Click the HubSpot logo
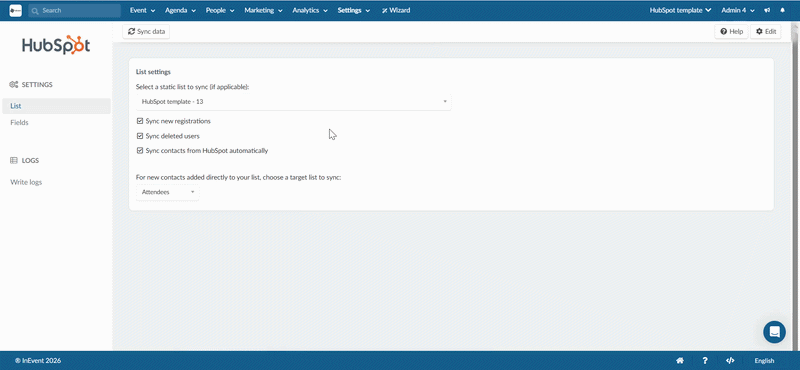The width and height of the screenshot is (800, 370). [56, 45]
